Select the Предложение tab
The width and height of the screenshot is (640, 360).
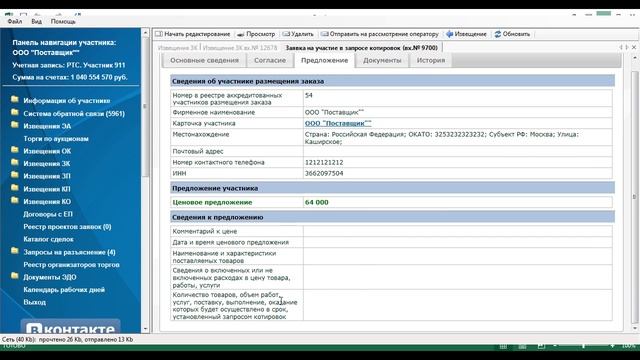pyautogui.click(x=324, y=60)
